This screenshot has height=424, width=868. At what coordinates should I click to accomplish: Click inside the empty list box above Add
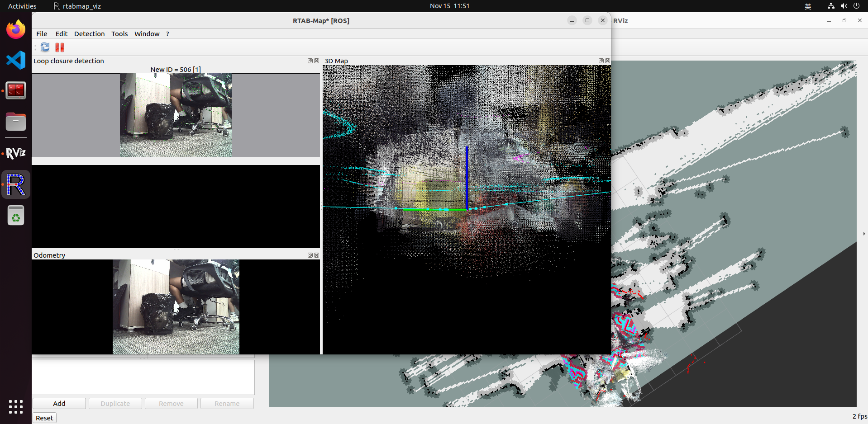click(x=143, y=377)
